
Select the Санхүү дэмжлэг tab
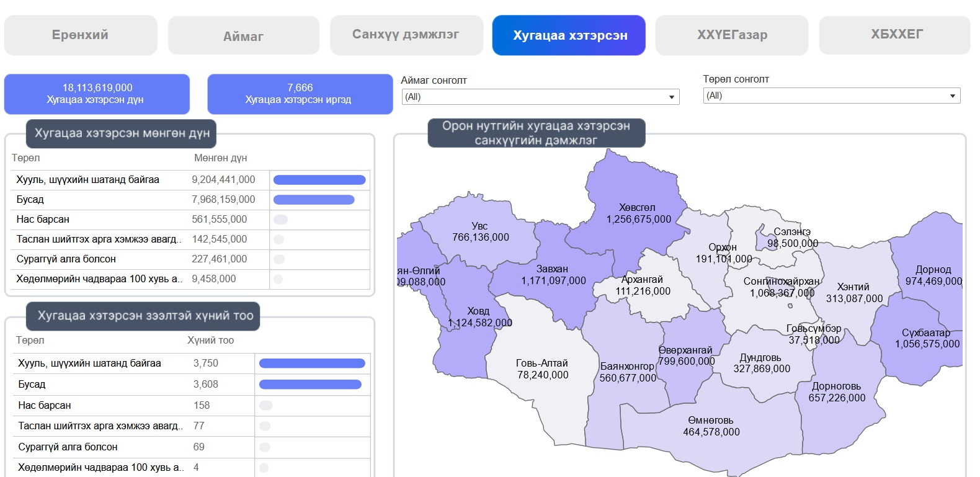pos(406,35)
